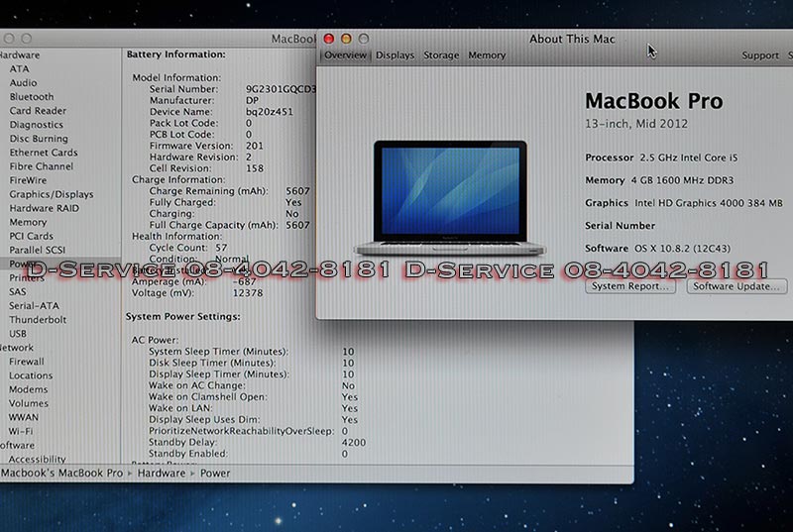Open the System Report button
The image size is (793, 532).
click(631, 286)
